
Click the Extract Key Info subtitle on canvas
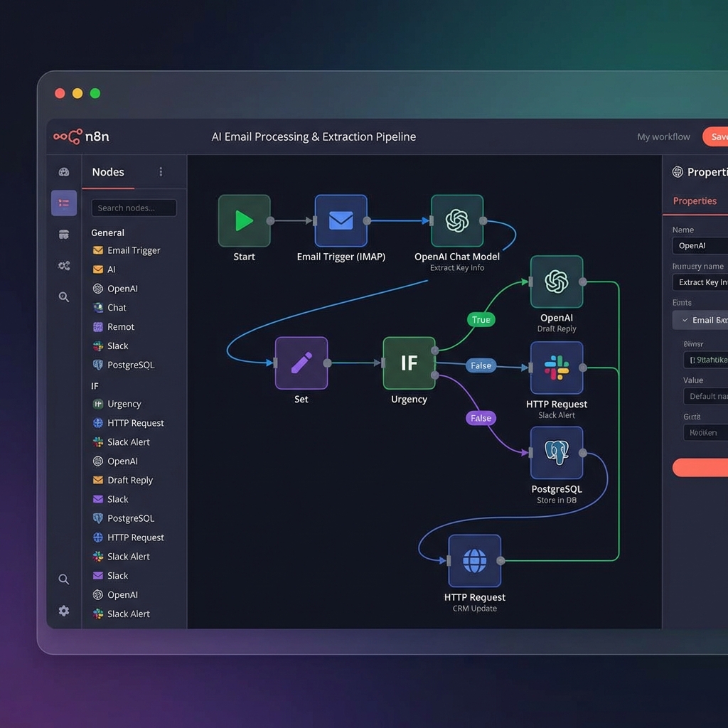click(457, 268)
